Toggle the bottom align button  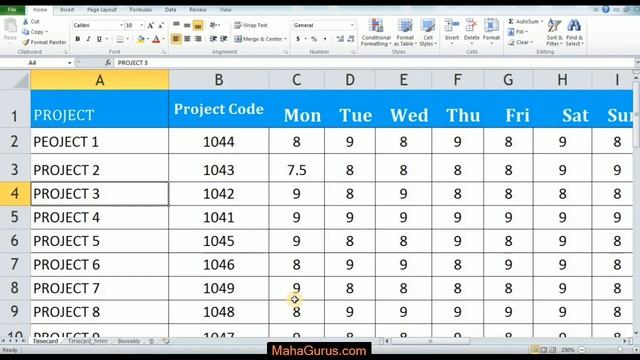tap(198, 25)
